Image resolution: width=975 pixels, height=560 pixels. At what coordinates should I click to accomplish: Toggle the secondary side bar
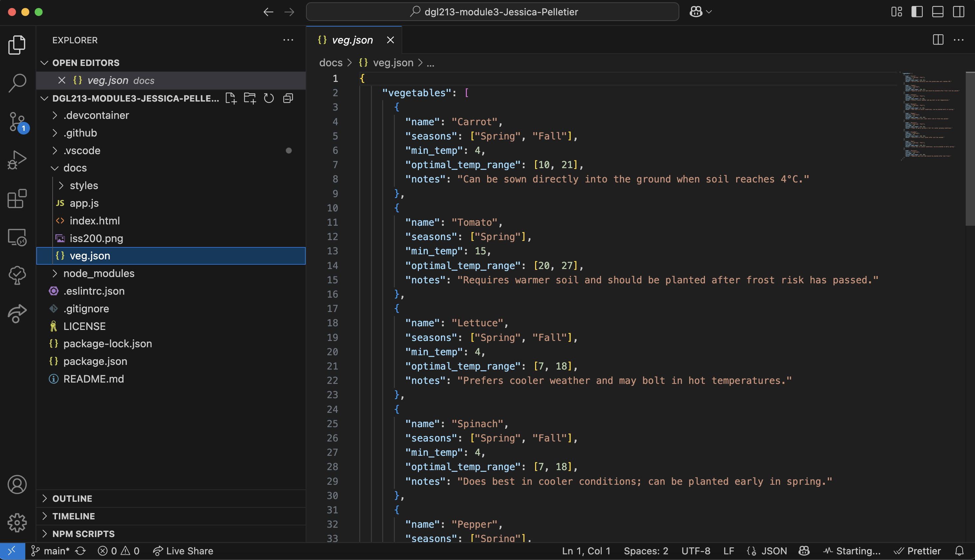pyautogui.click(x=958, y=12)
